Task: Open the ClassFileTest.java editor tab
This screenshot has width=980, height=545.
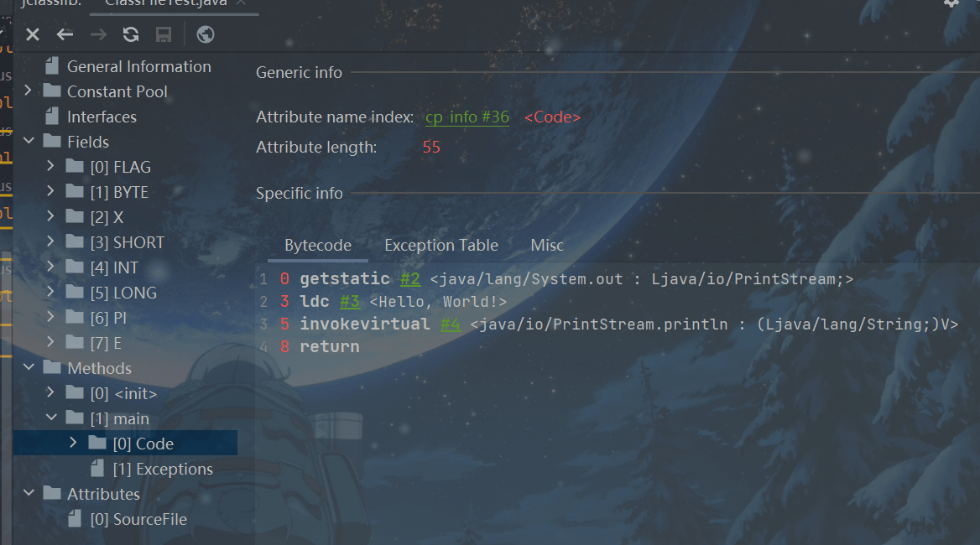Action: pyautogui.click(x=165, y=3)
